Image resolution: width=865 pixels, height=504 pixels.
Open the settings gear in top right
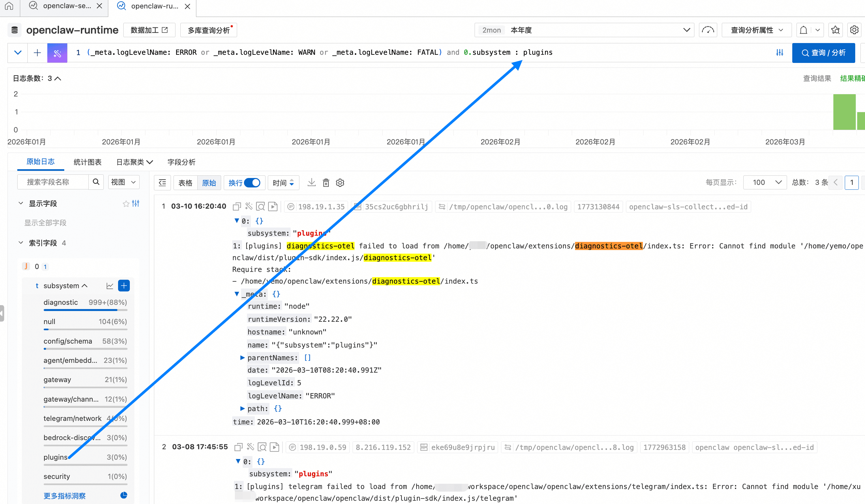[x=854, y=30]
